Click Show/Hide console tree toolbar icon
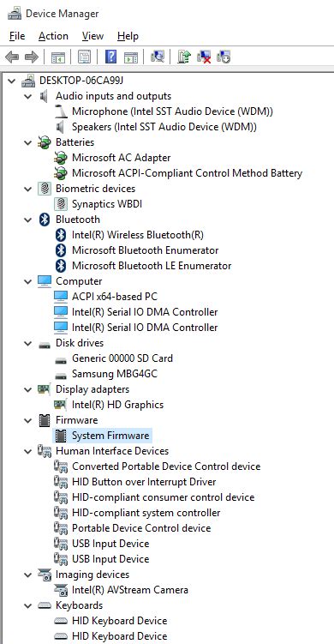The image size is (334, 644). pyautogui.click(x=58, y=57)
